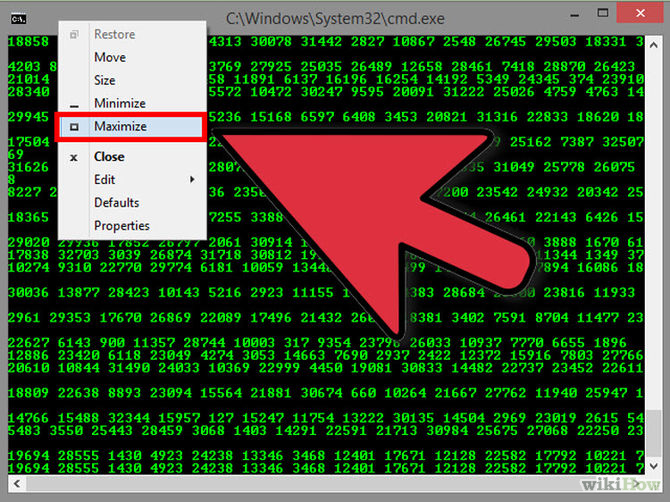Open Properties from the system menu

(x=122, y=226)
